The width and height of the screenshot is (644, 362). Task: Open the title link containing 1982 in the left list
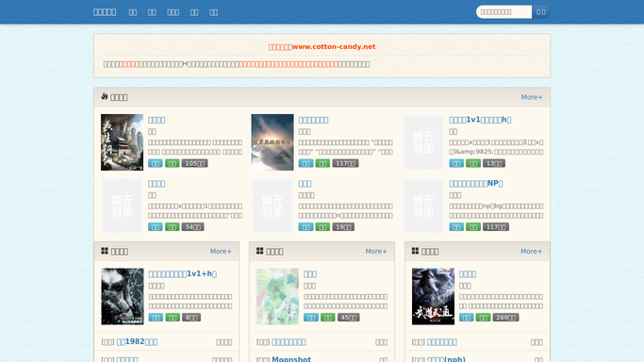click(x=137, y=342)
